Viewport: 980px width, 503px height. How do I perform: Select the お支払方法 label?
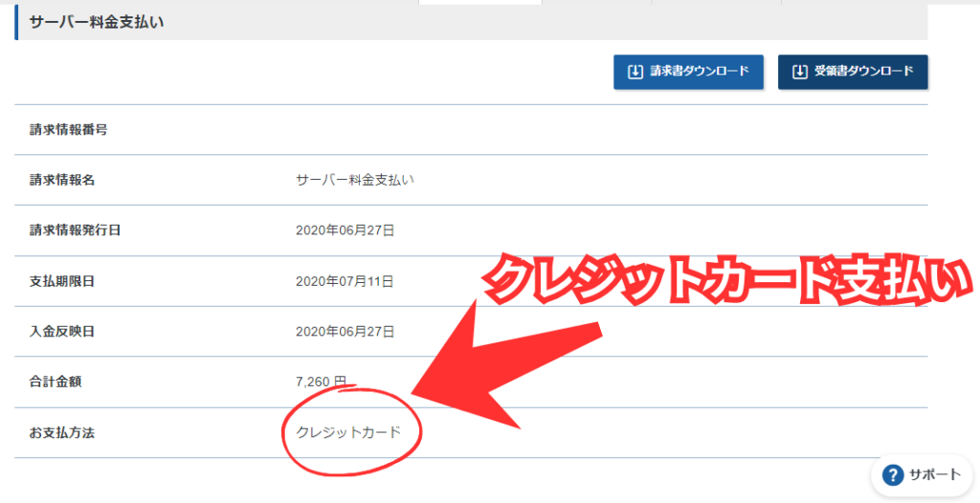[x=62, y=432]
